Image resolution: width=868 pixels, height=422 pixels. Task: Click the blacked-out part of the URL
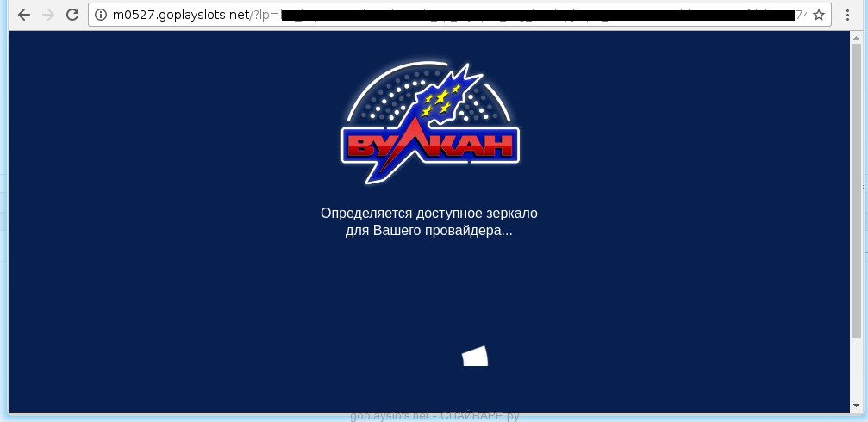(534, 15)
